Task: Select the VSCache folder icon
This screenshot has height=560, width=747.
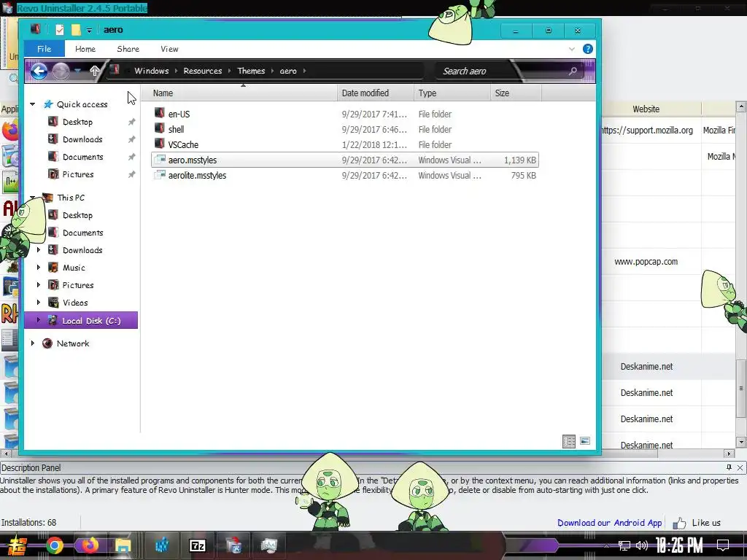Action: pos(160,144)
